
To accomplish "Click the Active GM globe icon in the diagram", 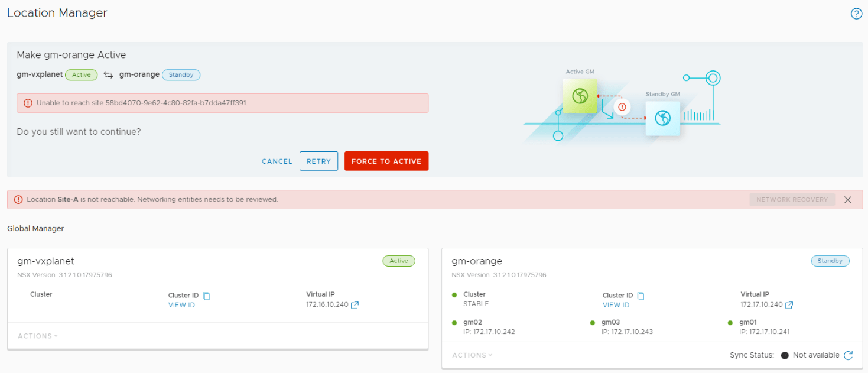I will (580, 96).
